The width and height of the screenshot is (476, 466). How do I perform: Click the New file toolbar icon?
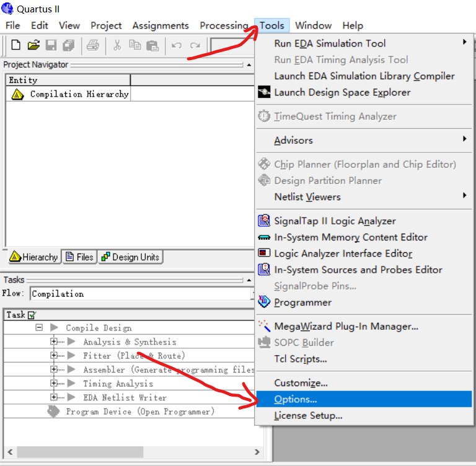(x=16, y=45)
